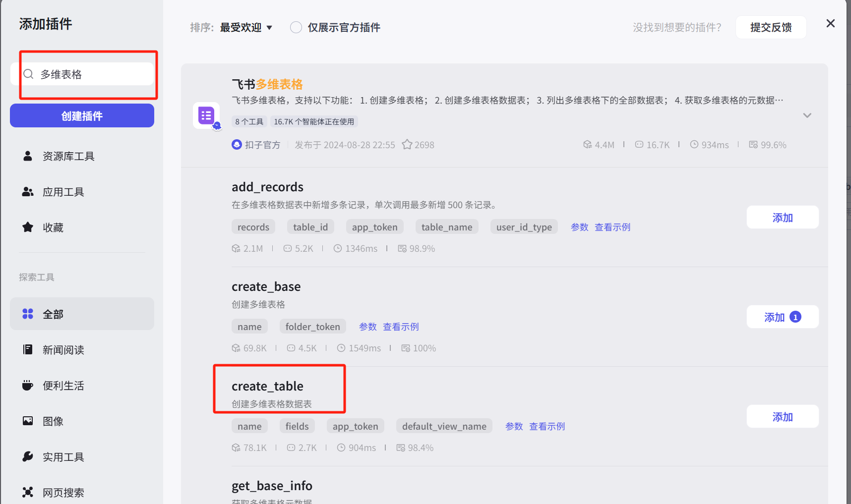
Task: Click the create_base tool name
Action: (266, 286)
